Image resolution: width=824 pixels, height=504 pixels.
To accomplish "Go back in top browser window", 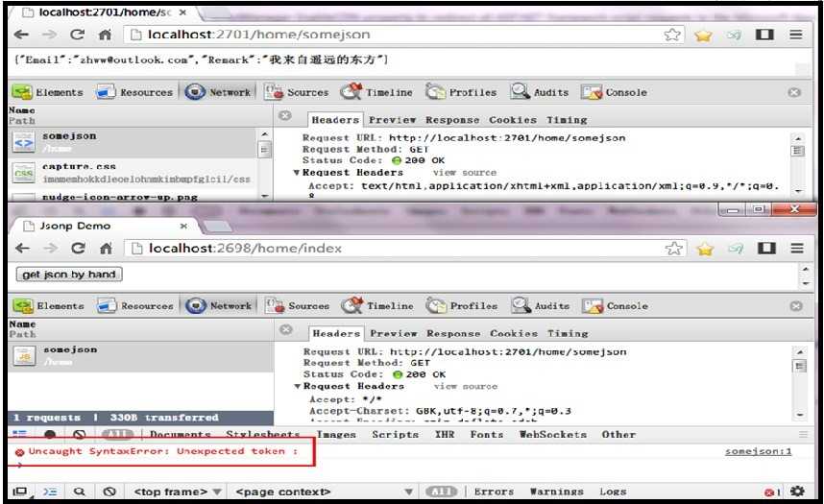I will click(x=21, y=35).
